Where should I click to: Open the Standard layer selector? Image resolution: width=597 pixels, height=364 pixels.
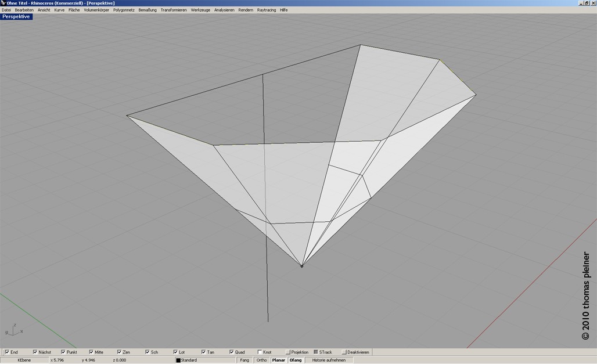(x=205, y=360)
